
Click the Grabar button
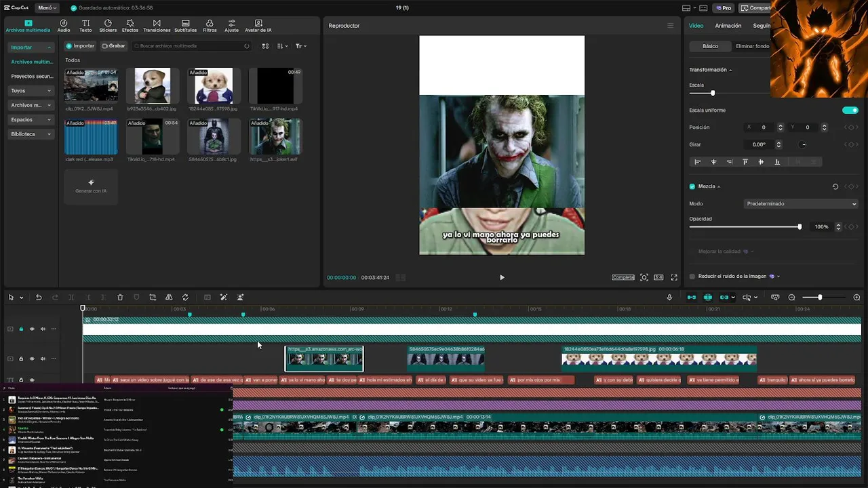(x=113, y=46)
